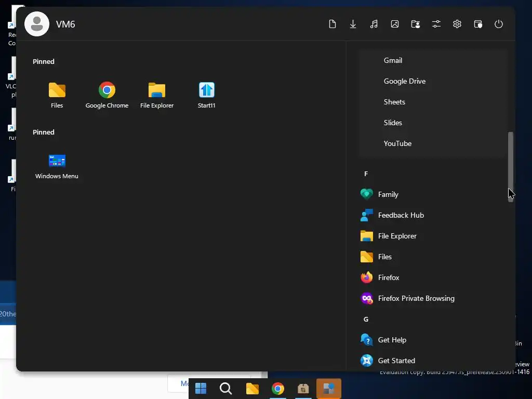
Task: Open Chrome from the taskbar
Action: [x=277, y=389]
